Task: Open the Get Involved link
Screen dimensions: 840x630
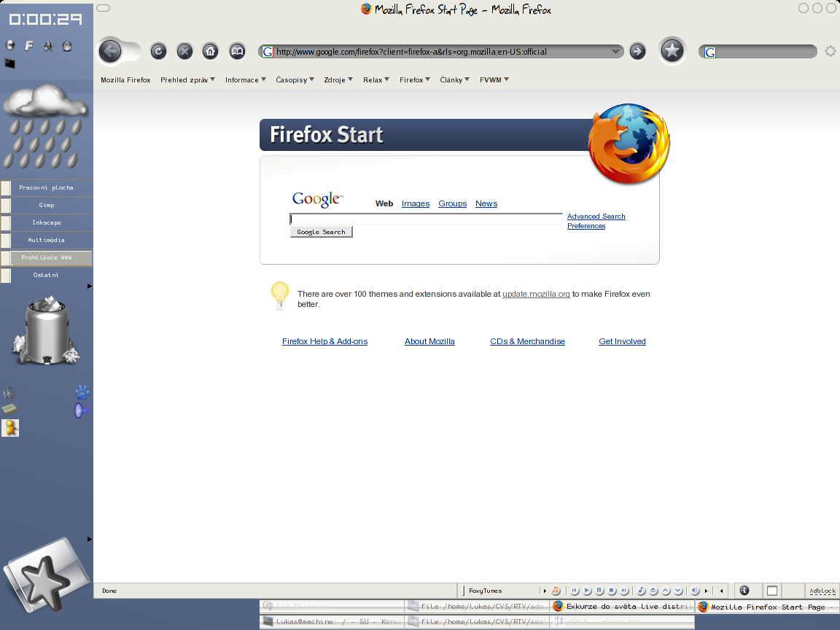Action: coord(622,341)
